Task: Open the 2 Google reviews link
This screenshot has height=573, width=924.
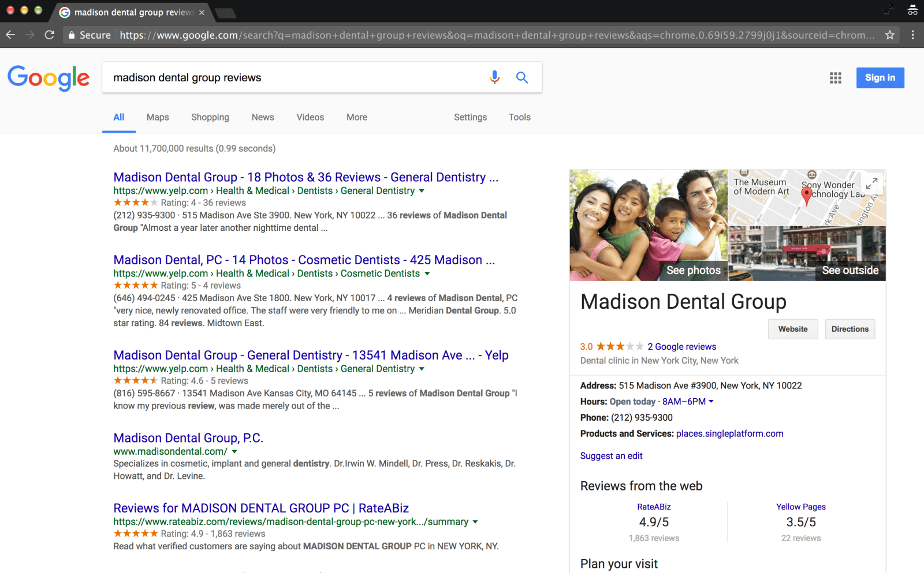Action: pos(681,347)
